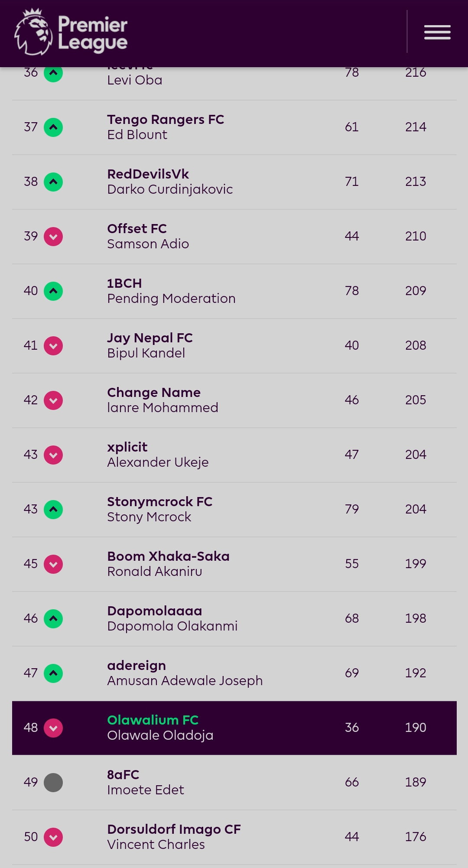The image size is (468, 868).
Task: Open Change Name team link
Action: 154,393
